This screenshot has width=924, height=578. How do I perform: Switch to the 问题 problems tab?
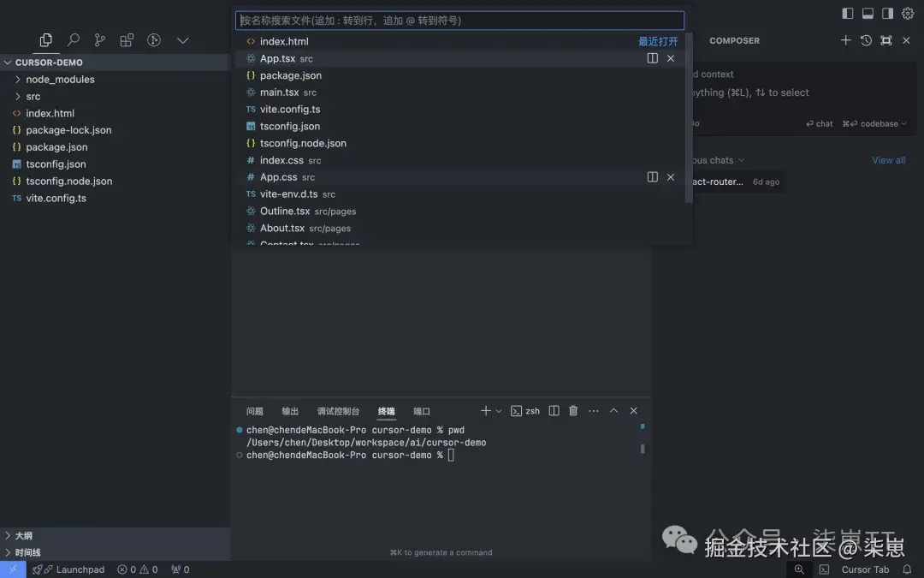[255, 411]
